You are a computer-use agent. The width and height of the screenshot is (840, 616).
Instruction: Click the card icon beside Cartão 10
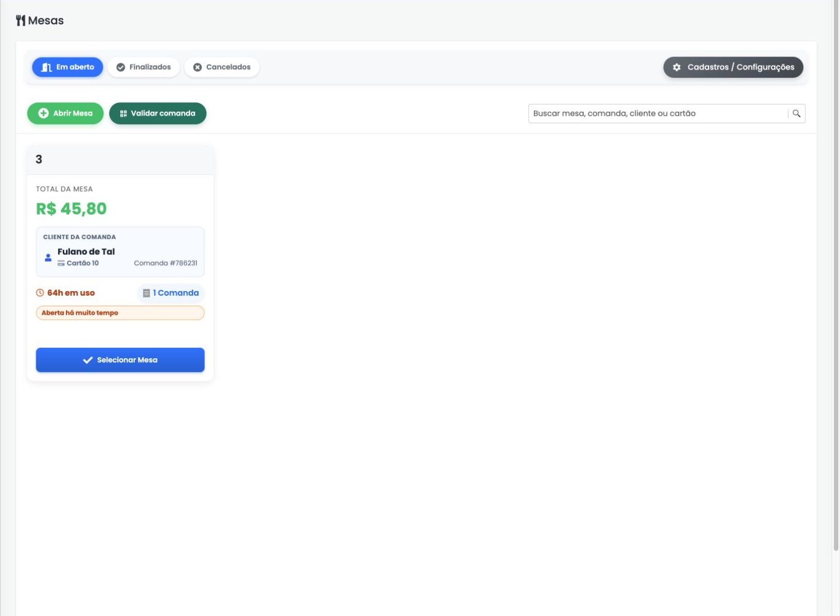[61, 263]
